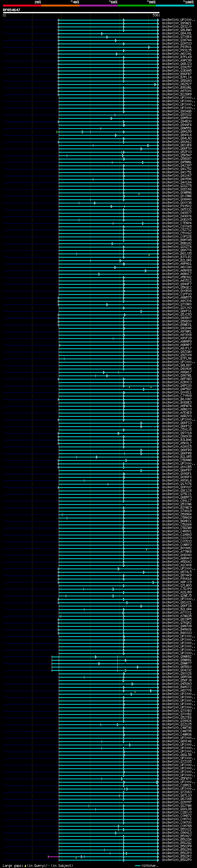
Task: Click the =100char. scale legend
Action: [x=146, y=865]
